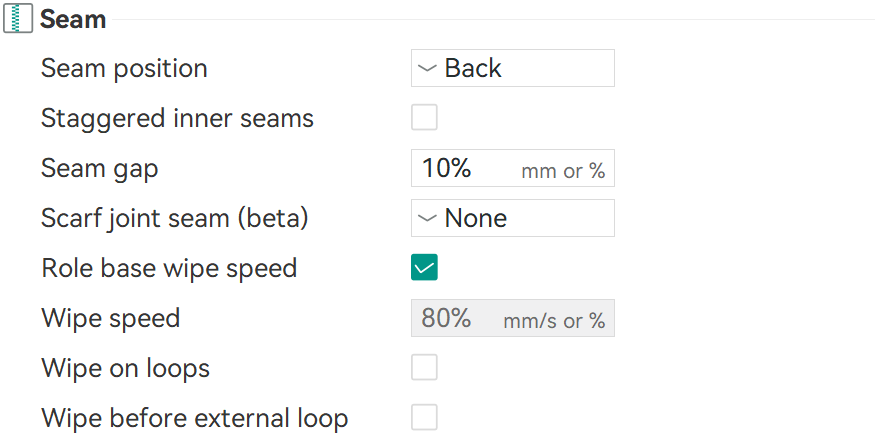This screenshot has height=448, width=875.
Task: Open Scarf joint seam (beta) dropdown
Action: (x=512, y=218)
